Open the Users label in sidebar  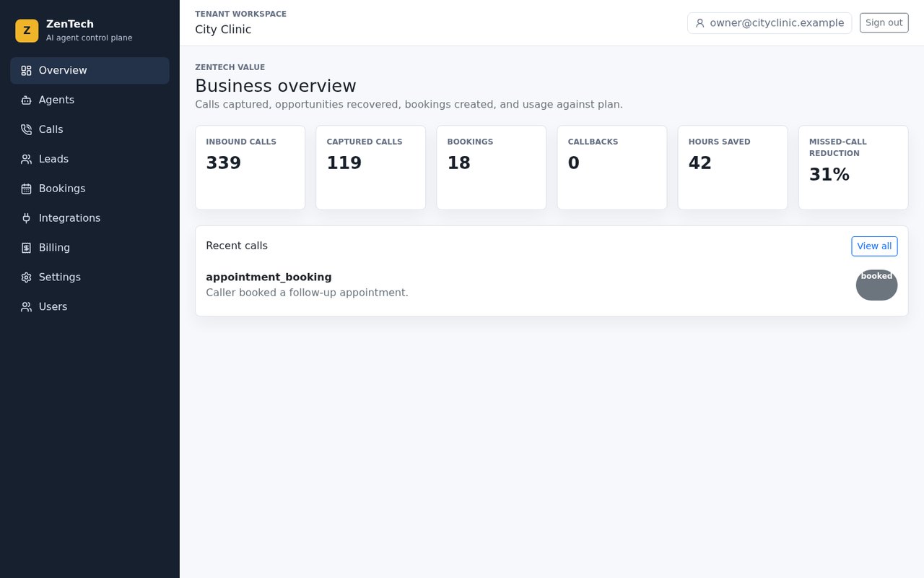click(53, 308)
